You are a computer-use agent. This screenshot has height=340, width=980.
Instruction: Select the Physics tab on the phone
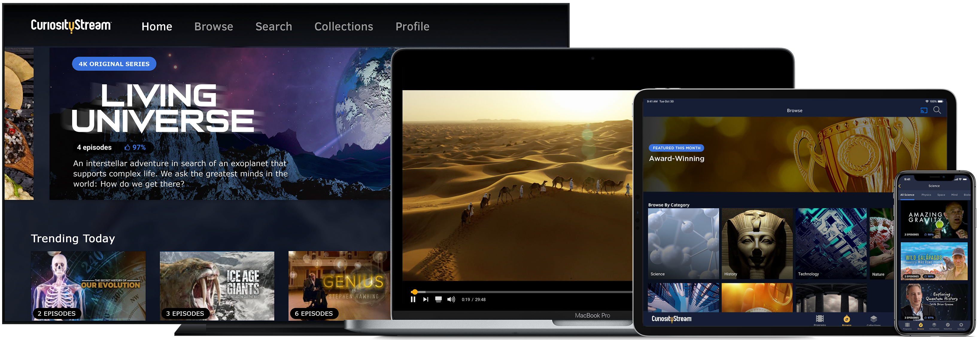click(926, 195)
